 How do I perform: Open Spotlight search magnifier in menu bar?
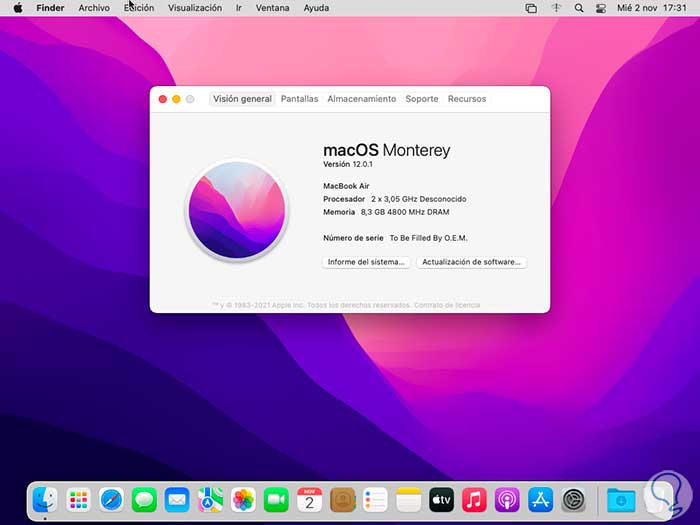click(x=579, y=8)
